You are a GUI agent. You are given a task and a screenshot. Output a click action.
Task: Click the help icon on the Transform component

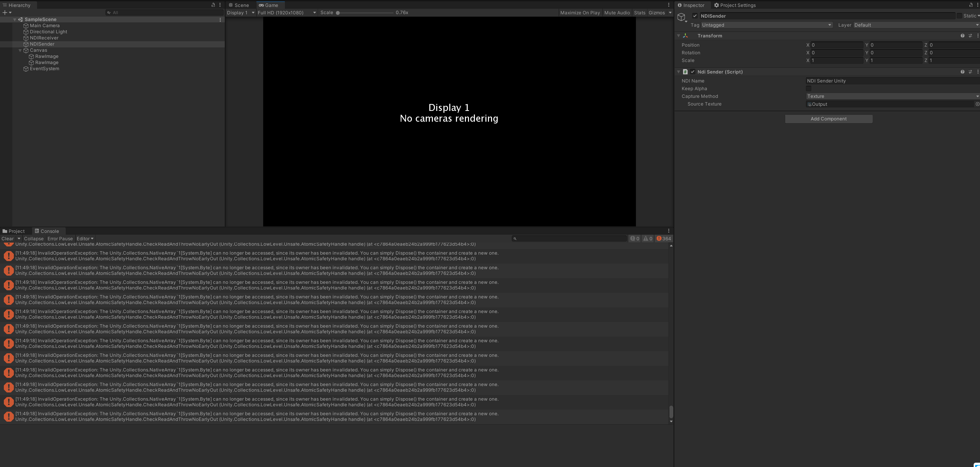(x=963, y=35)
